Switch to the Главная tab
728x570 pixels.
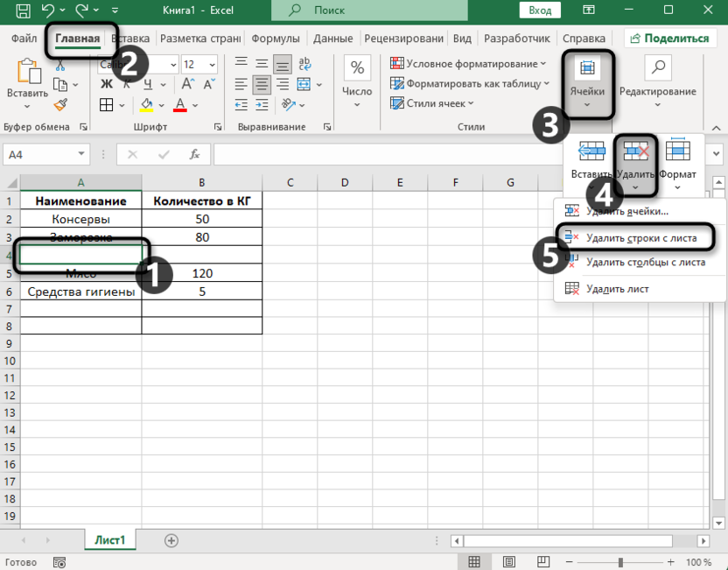tap(78, 39)
